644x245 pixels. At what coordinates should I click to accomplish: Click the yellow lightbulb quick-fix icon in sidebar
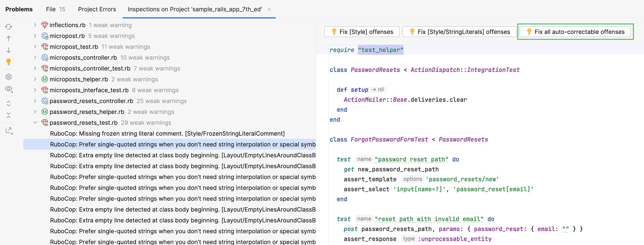coord(9,61)
